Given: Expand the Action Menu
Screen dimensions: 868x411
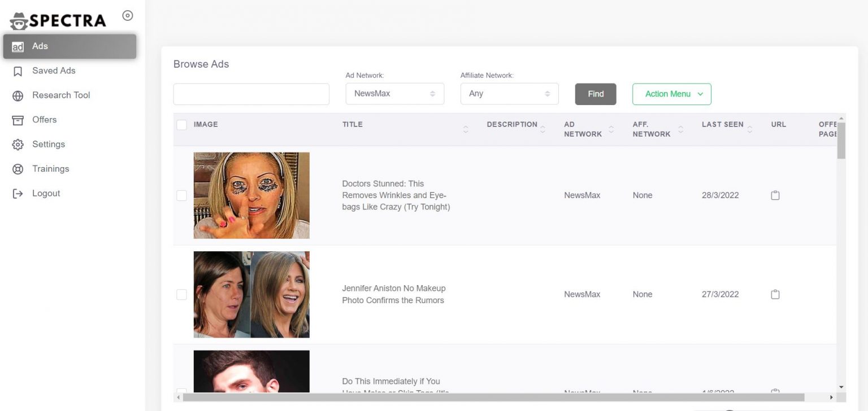Looking at the screenshot, I should click(x=671, y=94).
